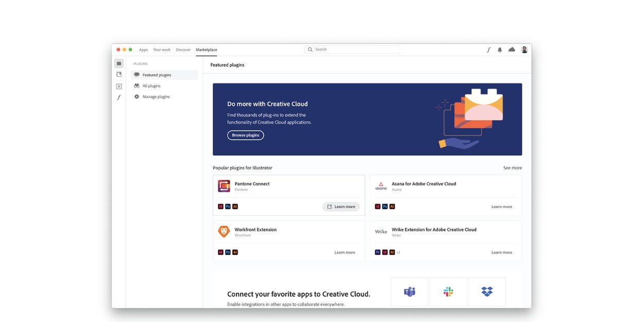Open the notifications bell
This screenshot has width=644, height=322.
[500, 50]
